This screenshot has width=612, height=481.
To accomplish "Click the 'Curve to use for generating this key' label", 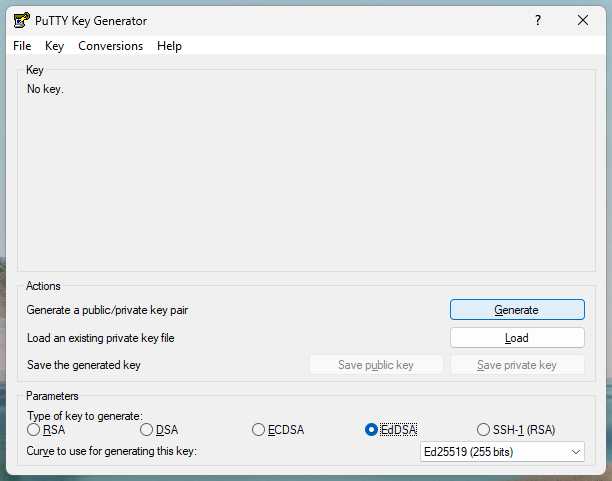I will (x=112, y=452).
